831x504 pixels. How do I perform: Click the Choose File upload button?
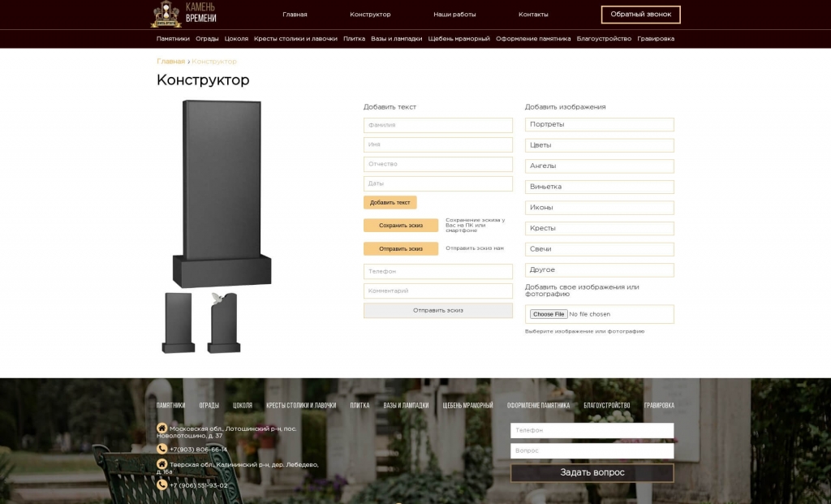[549, 314]
